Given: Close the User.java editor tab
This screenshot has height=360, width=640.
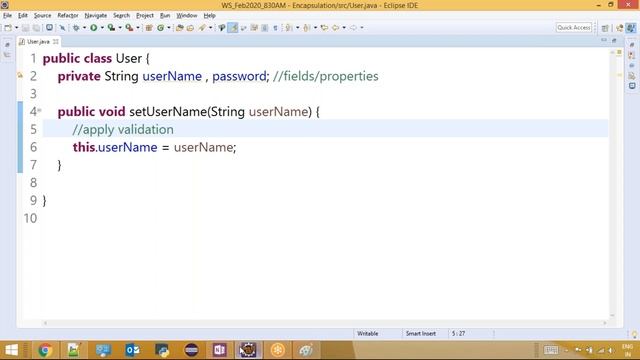Looking at the screenshot, I should click(56, 42).
